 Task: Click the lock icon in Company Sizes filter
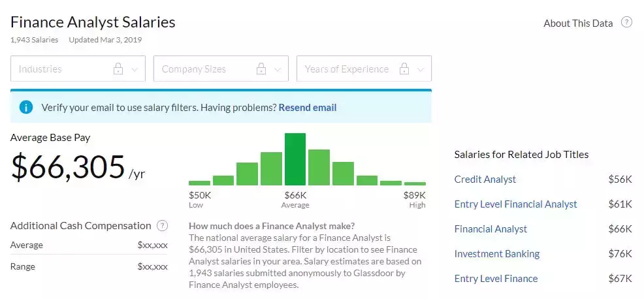point(261,69)
